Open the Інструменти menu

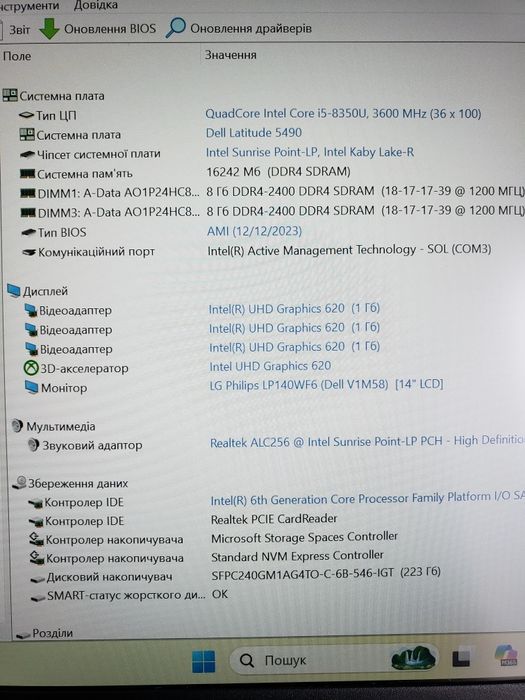29,6
